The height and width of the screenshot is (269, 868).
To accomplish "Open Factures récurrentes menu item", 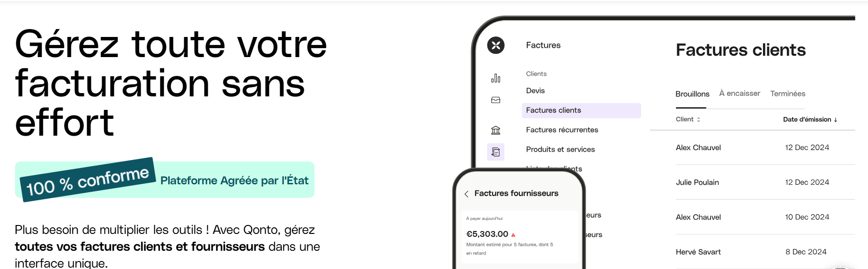I will pos(562,130).
